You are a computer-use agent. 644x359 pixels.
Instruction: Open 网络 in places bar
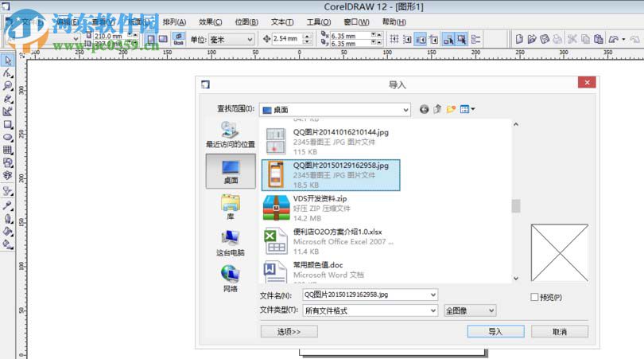(x=230, y=279)
